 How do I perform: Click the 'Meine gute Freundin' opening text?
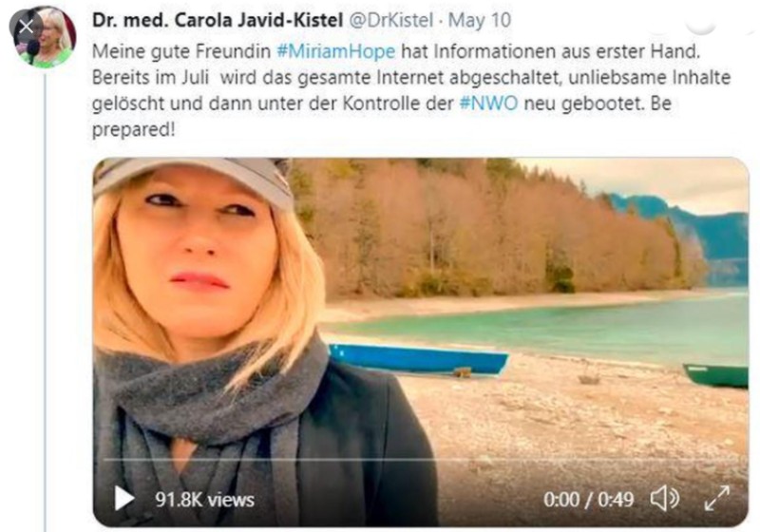point(180,51)
